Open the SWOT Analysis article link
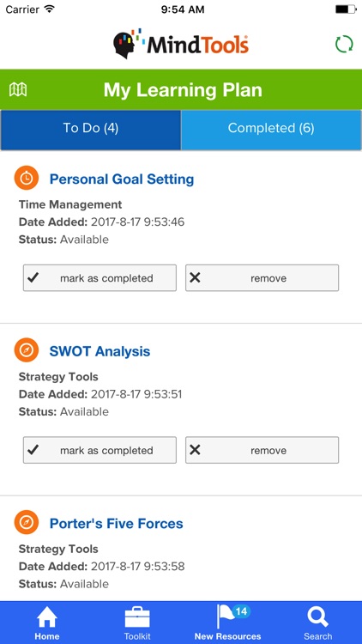362x644 pixels. tap(100, 351)
